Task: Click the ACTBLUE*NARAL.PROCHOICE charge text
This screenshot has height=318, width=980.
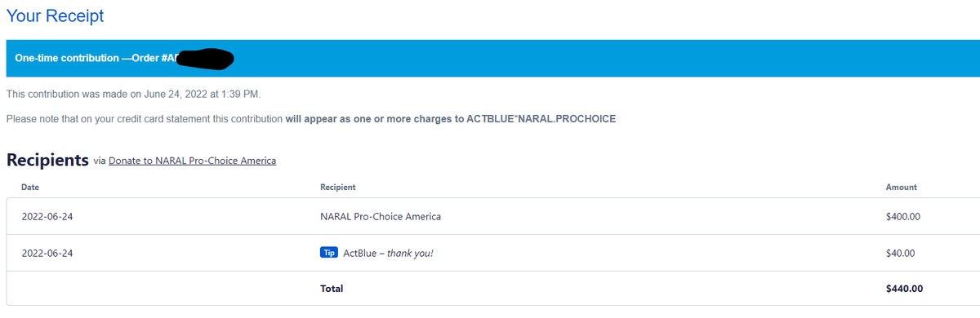Action: [541, 119]
